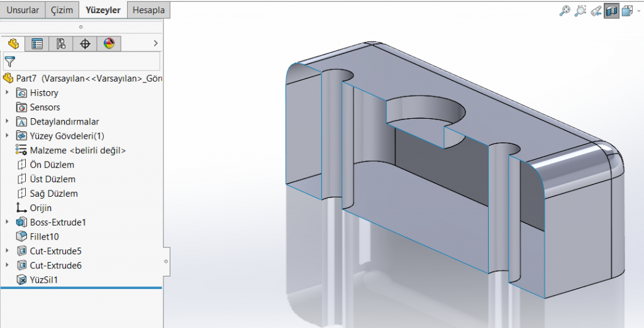Open View Orientation dropdown arrow
Viewport: 644px width, 328px height.
639,11
